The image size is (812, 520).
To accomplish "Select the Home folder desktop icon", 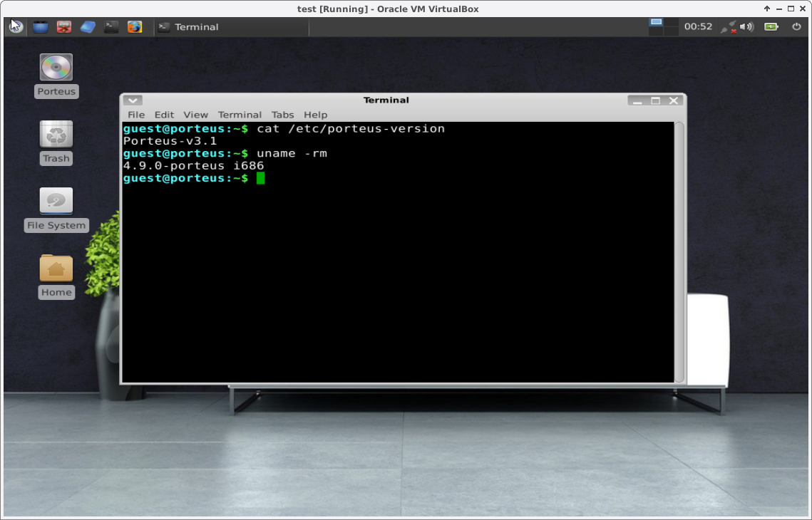I will pos(56,276).
